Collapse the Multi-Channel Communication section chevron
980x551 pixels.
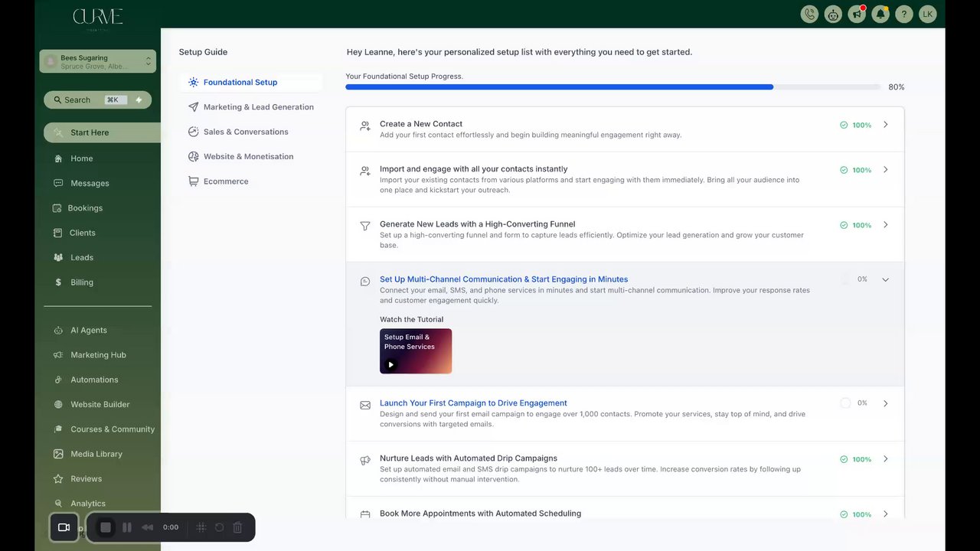(x=886, y=279)
